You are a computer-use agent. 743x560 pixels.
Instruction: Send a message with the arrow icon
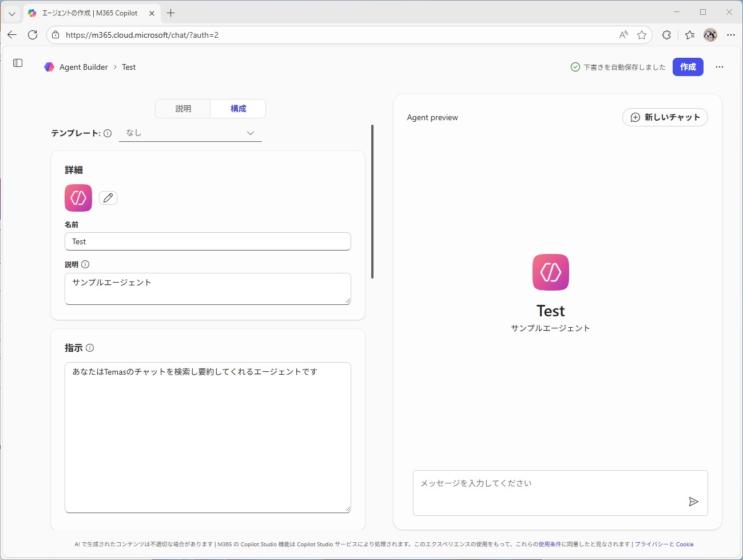pyautogui.click(x=694, y=502)
